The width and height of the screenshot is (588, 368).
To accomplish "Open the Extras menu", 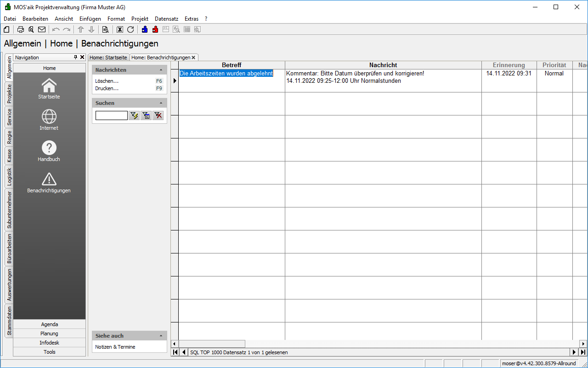I will 192,19.
